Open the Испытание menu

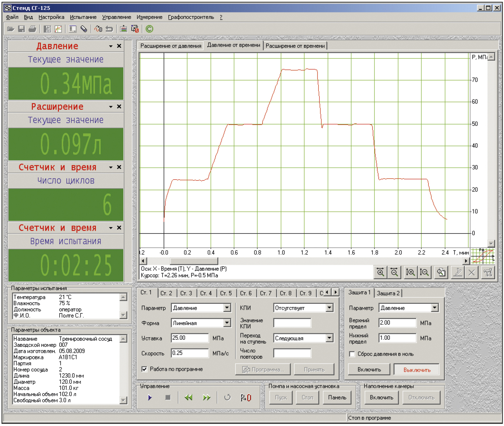[x=83, y=17]
